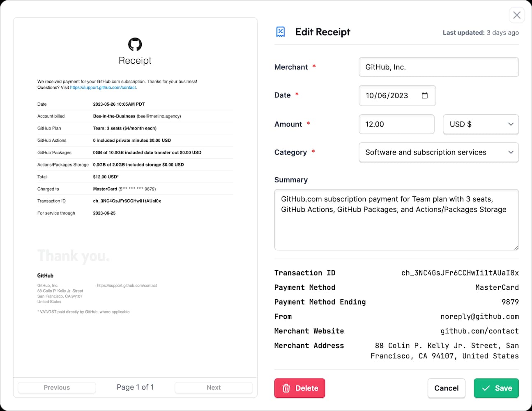Click the Next page button
The height and width of the screenshot is (411, 532).
tap(213, 387)
